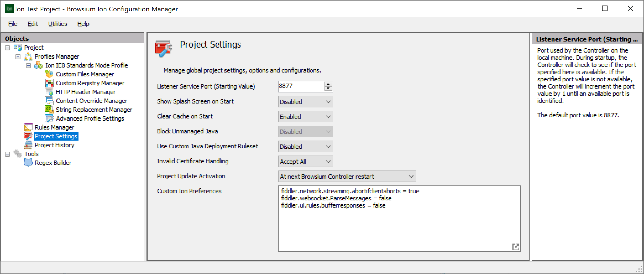Select the Rules Manager
Viewport: 644px width, 274px height.
[x=54, y=127]
